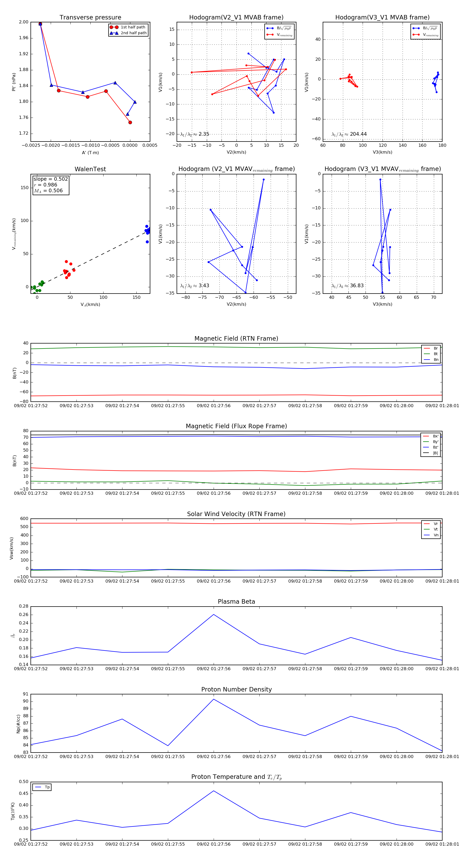Click the 'Vn' legend entry

(431, 535)
